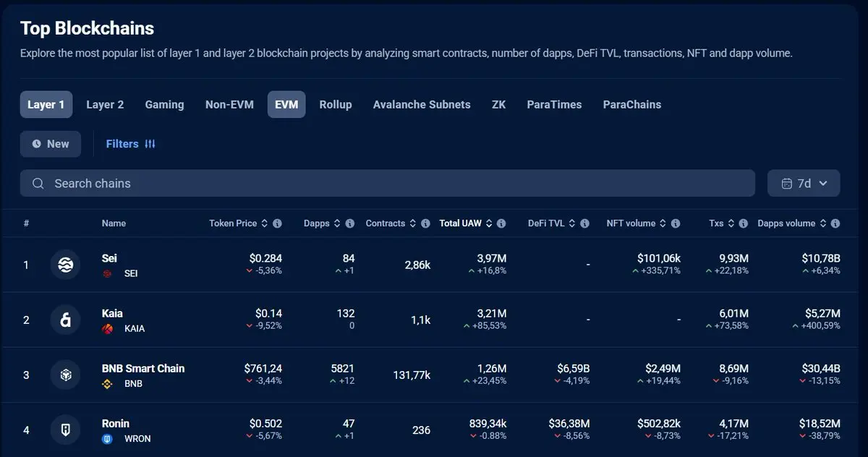Sort by Dapps using sort arrows
This screenshot has width=868, height=457.
click(x=337, y=223)
